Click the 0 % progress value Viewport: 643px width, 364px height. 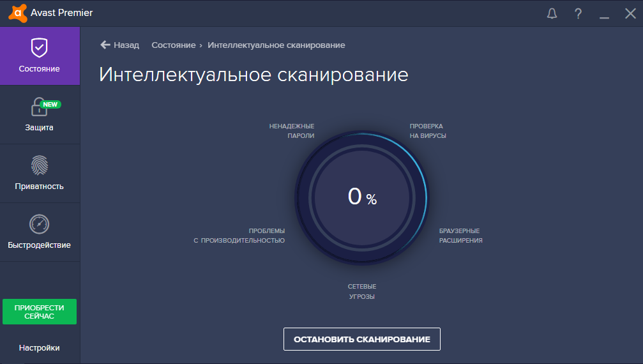(362, 197)
